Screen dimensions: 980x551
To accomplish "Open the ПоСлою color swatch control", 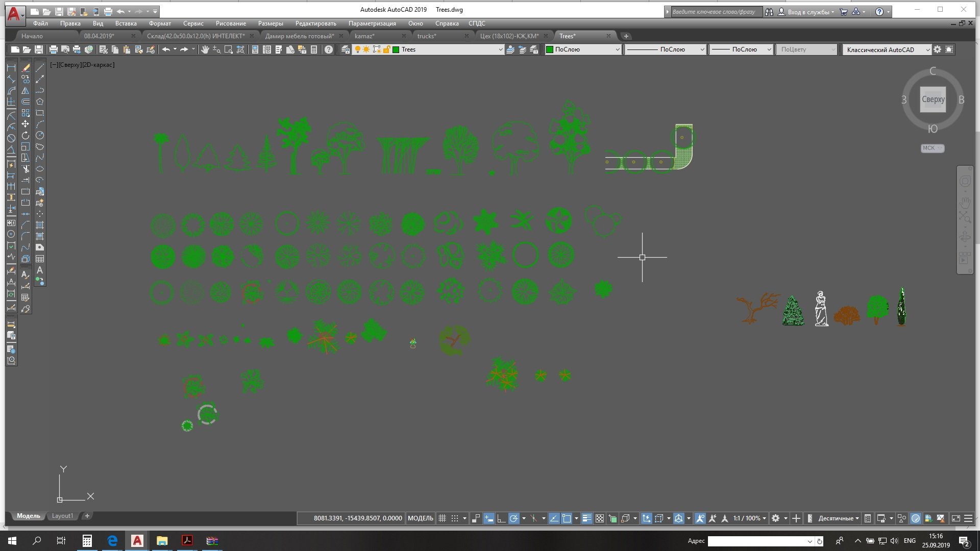I will coord(582,49).
